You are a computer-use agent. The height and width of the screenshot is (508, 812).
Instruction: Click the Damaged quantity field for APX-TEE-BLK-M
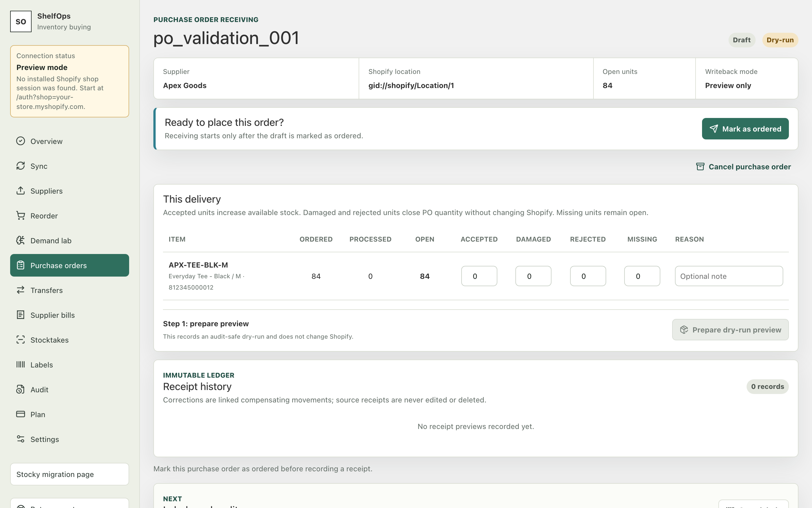click(x=533, y=276)
